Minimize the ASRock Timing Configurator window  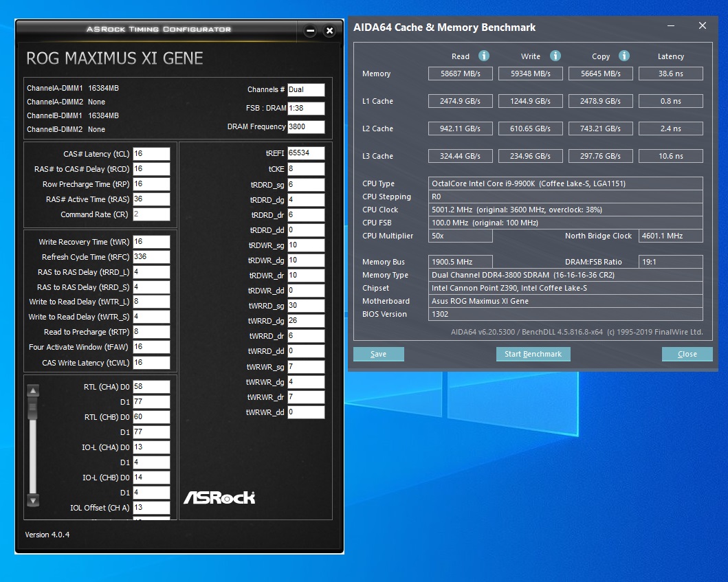pyautogui.click(x=310, y=31)
